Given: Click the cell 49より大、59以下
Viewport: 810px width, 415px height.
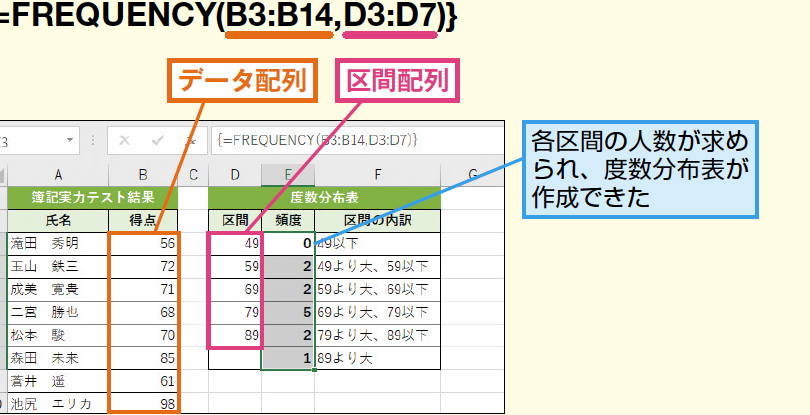Looking at the screenshot, I should 378,267.
